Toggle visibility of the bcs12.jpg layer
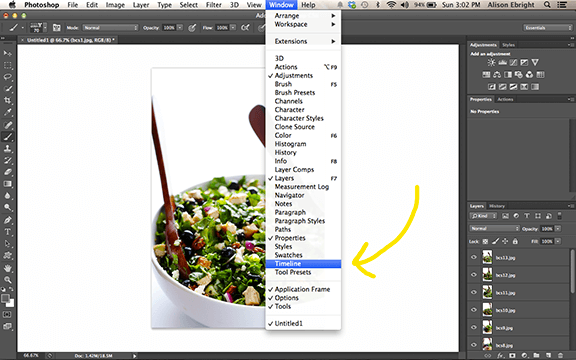The image size is (576, 360). (x=474, y=274)
